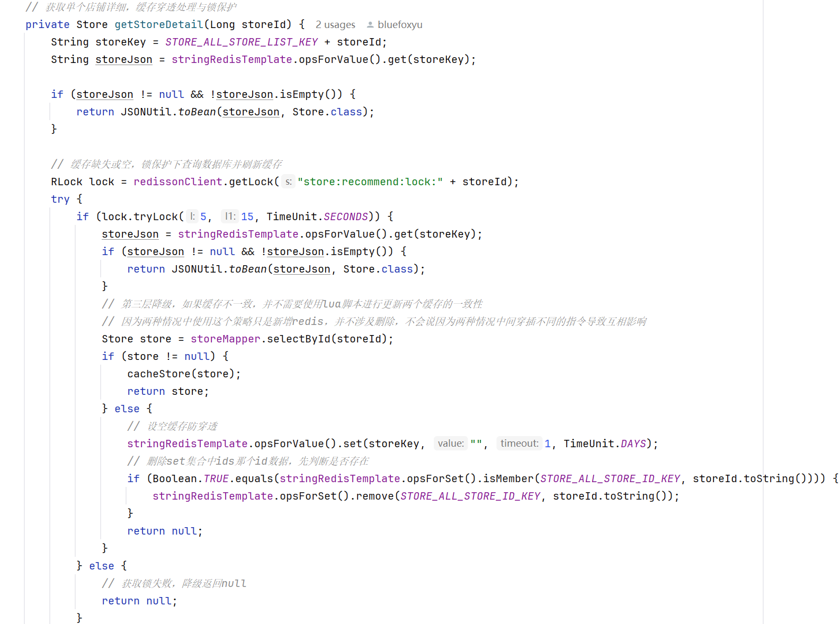Click the 'RLock lock' declaration
Viewport: 840px width, 624px height.
coord(83,182)
